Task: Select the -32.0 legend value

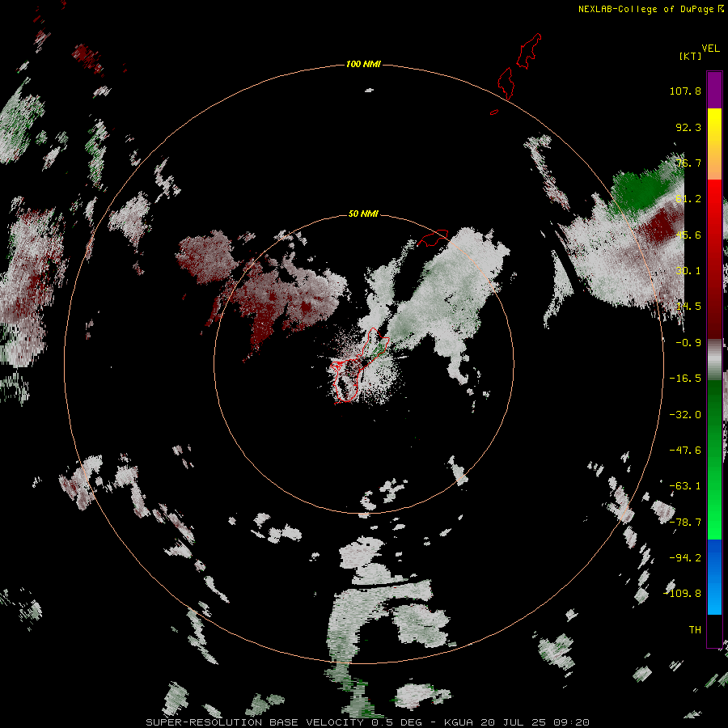Action: [685, 415]
